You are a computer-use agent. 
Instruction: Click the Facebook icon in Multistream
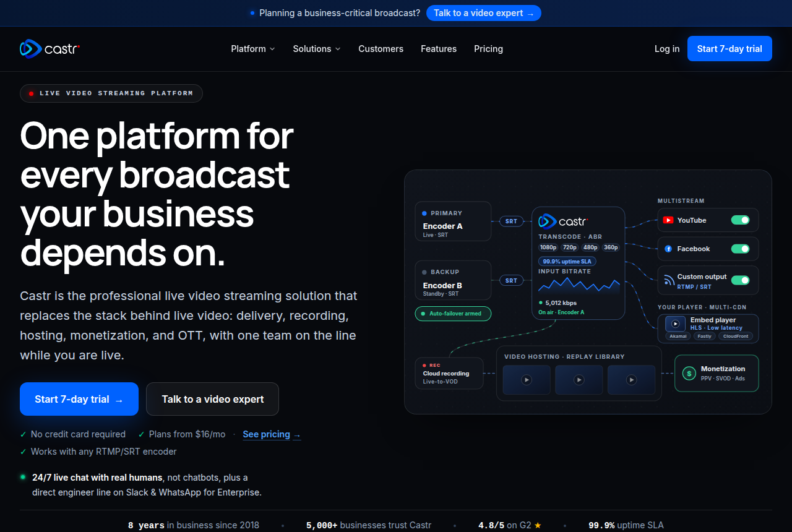668,249
